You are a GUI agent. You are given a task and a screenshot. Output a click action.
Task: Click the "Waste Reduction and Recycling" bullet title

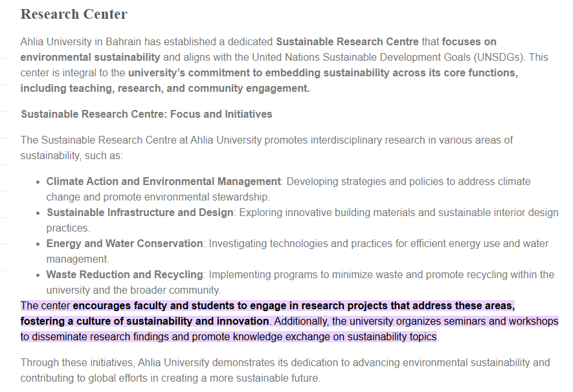point(124,274)
